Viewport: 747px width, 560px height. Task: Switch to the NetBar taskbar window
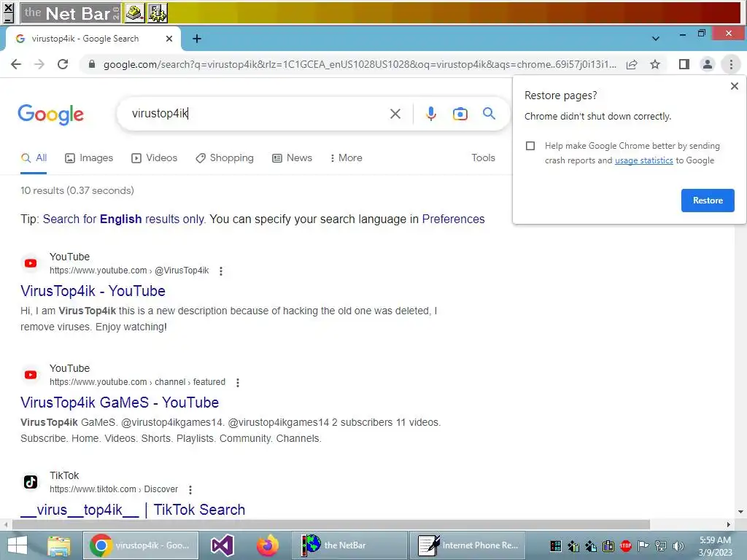point(349,545)
